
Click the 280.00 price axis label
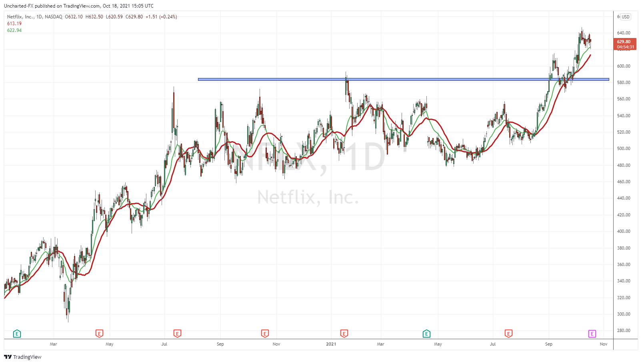click(x=624, y=330)
